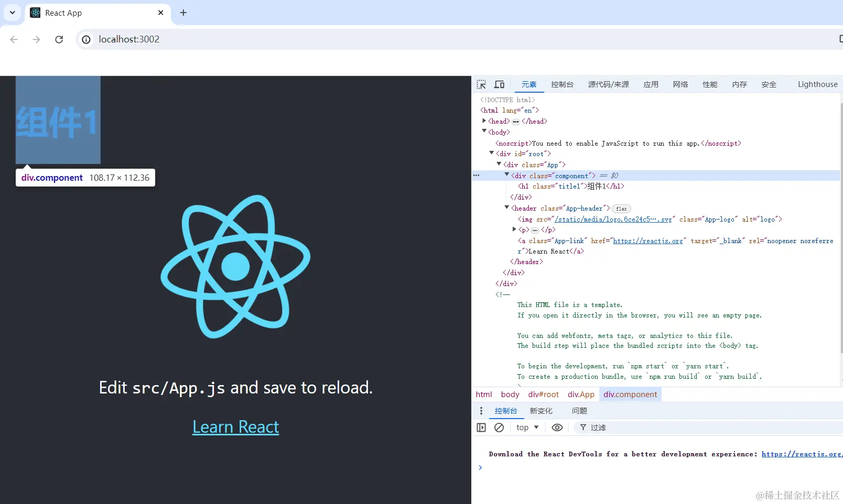
Task: Open the 新变化 drawer tab
Action: [x=541, y=411]
